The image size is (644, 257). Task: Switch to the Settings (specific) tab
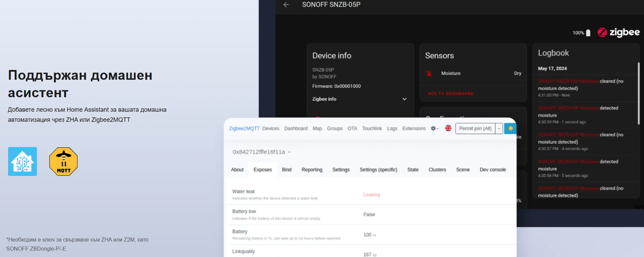(x=378, y=170)
